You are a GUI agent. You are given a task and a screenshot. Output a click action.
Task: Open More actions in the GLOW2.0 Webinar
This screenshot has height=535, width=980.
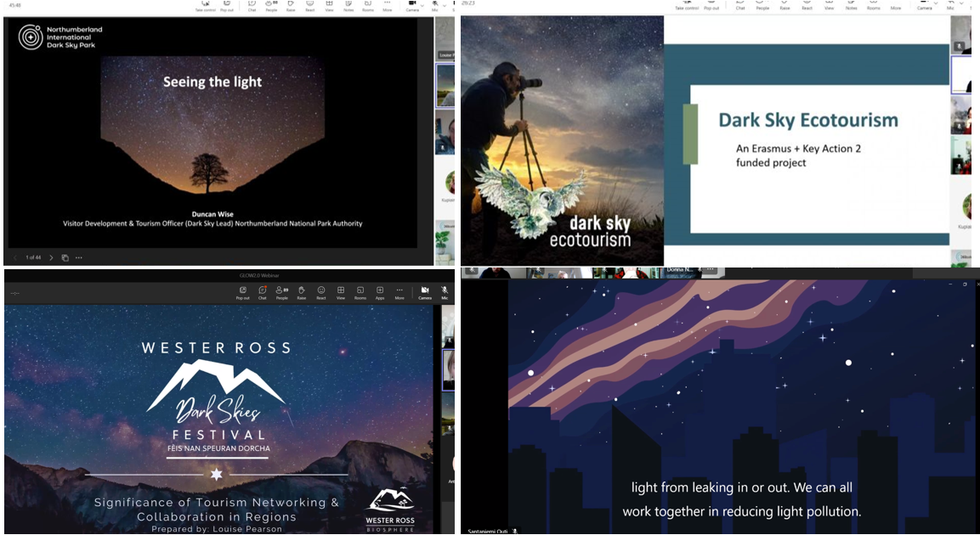[399, 292]
